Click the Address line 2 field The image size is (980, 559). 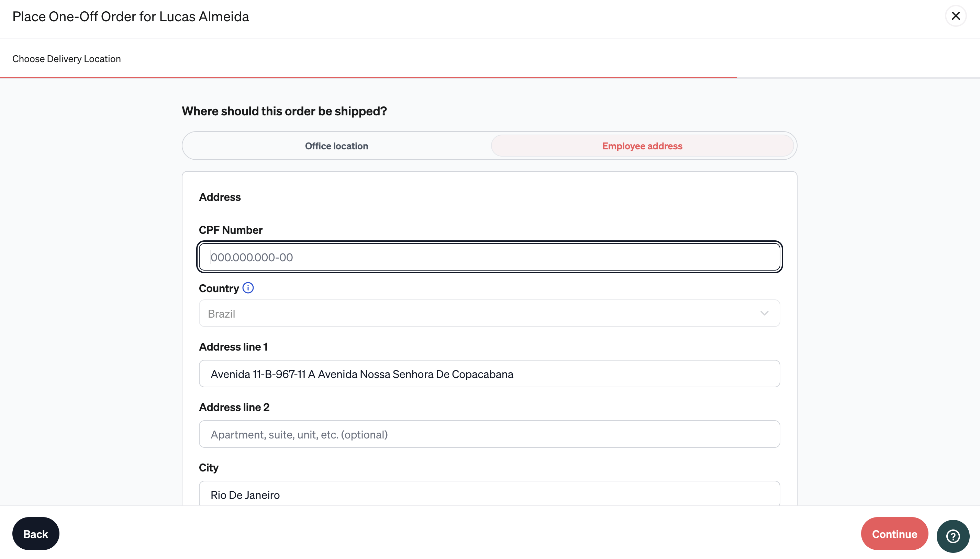[x=489, y=434]
